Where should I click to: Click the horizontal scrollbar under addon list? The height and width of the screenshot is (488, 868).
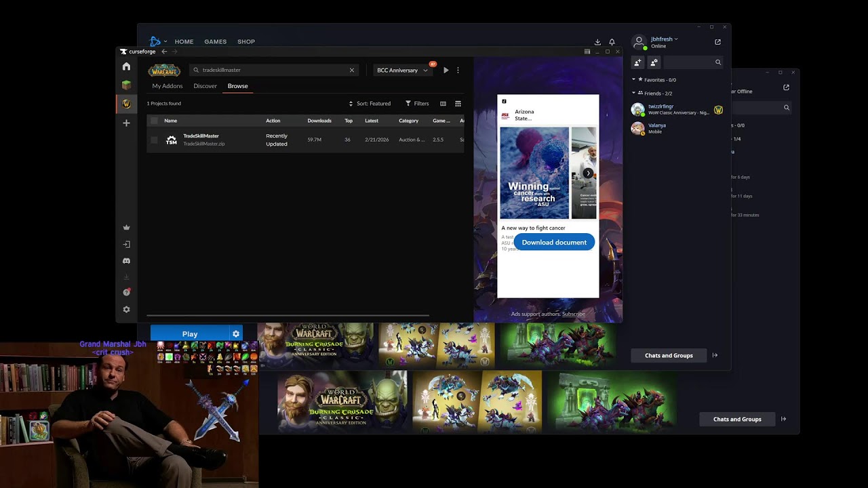point(288,315)
